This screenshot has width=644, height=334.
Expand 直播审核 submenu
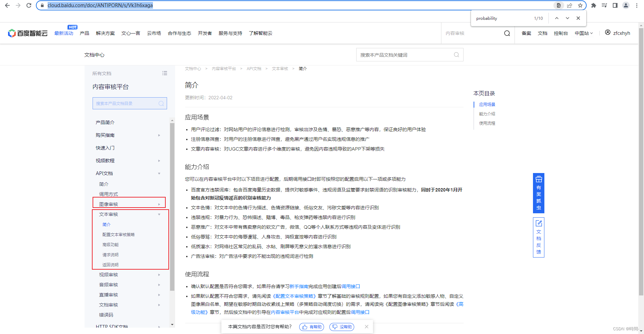pyautogui.click(x=159, y=295)
